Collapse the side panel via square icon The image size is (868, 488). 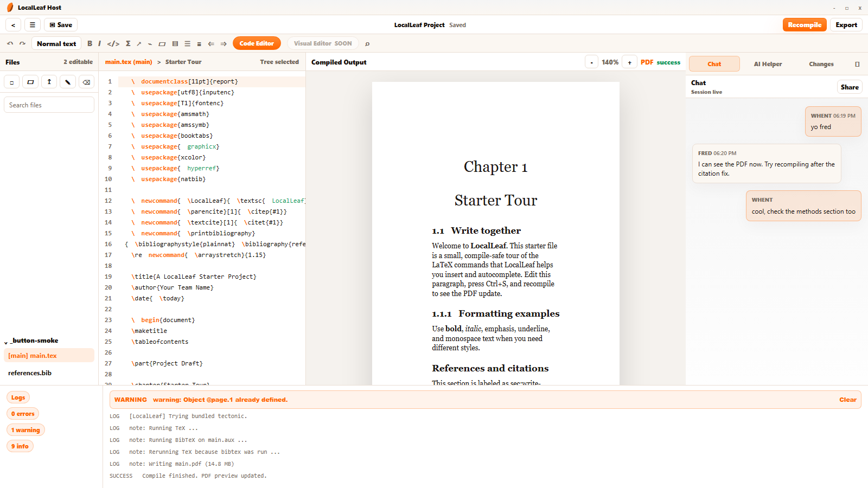coord(857,64)
